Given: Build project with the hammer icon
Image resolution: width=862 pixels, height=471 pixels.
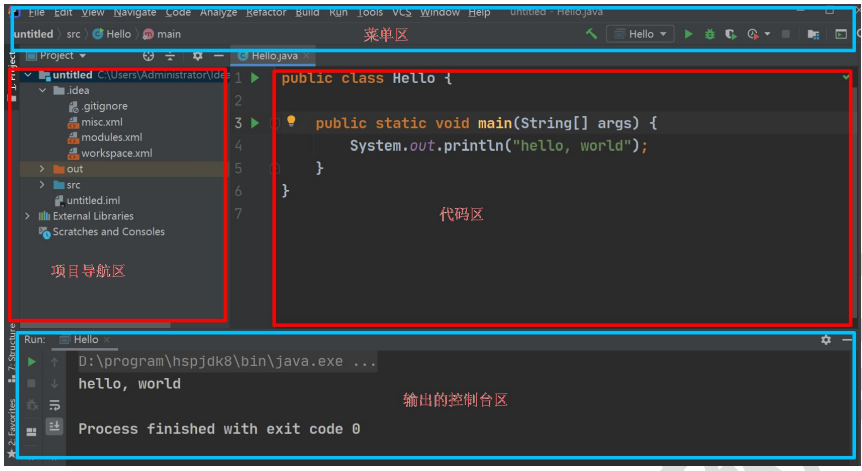Looking at the screenshot, I should [592, 34].
